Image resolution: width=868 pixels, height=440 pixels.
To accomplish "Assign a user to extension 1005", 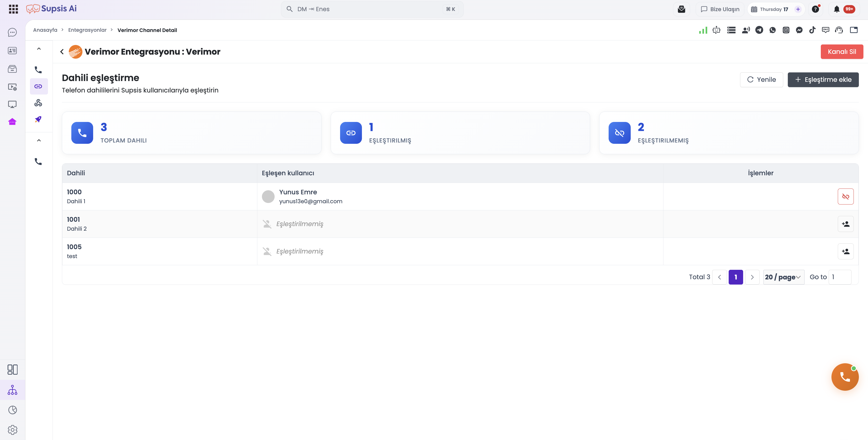I will [846, 252].
